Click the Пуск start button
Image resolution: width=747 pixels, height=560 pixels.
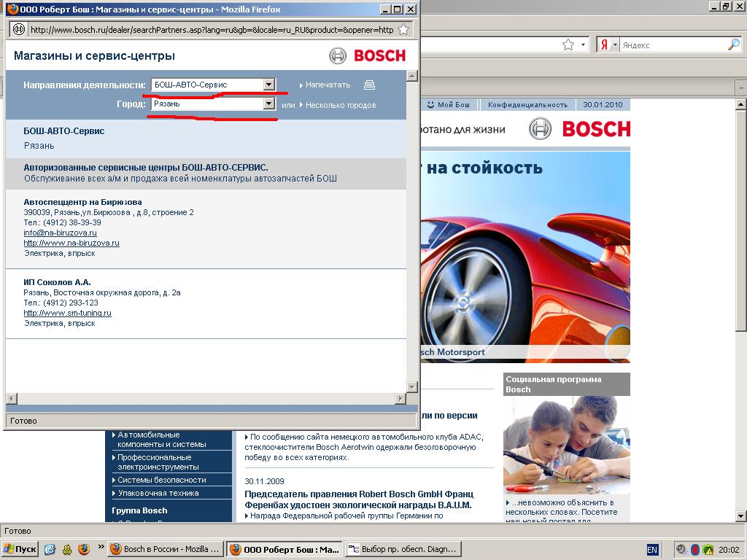[20, 549]
